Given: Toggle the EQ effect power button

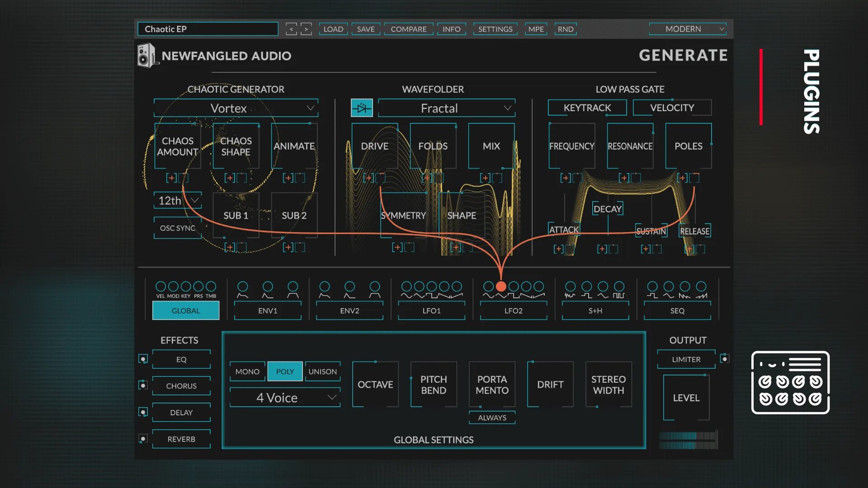Looking at the screenshot, I should pos(143,359).
